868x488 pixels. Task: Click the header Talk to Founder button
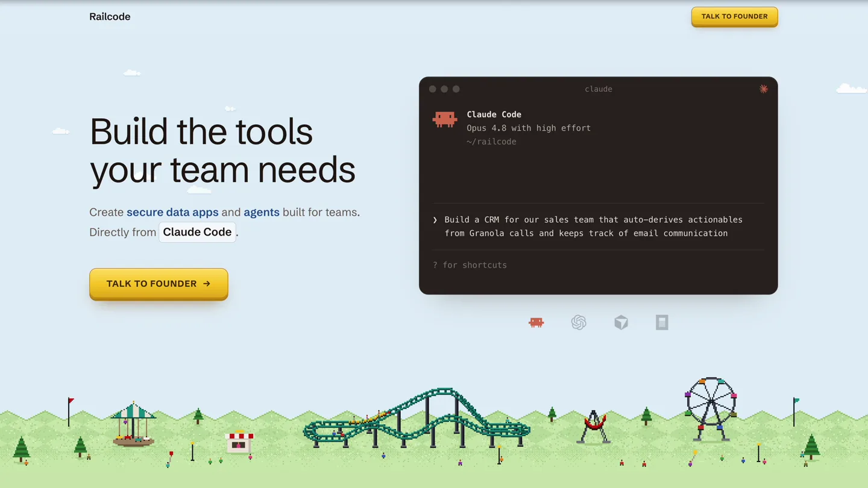point(734,16)
